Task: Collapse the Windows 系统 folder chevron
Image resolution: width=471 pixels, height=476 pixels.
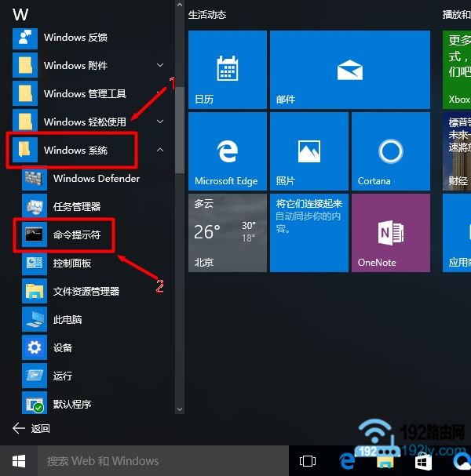Action: (x=161, y=150)
